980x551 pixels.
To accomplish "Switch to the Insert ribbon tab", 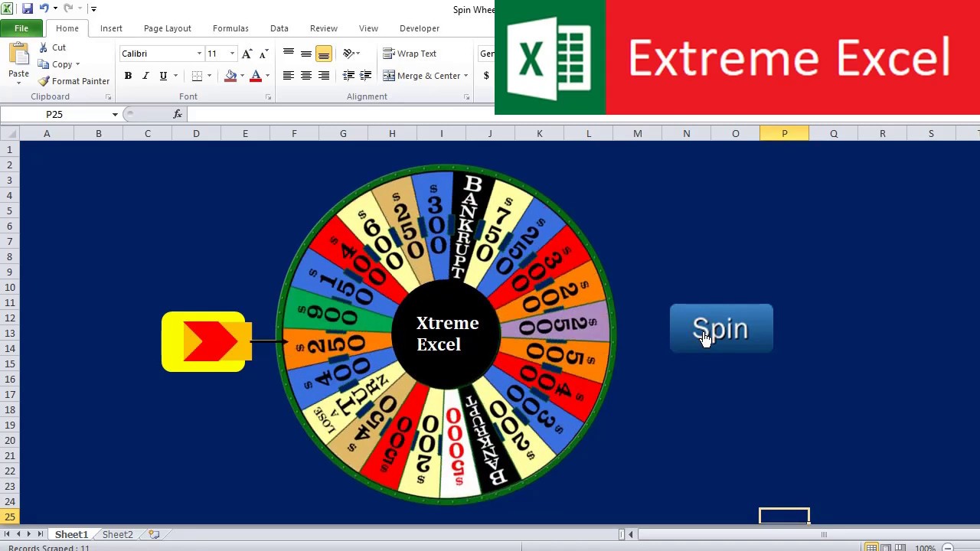I will [x=111, y=28].
